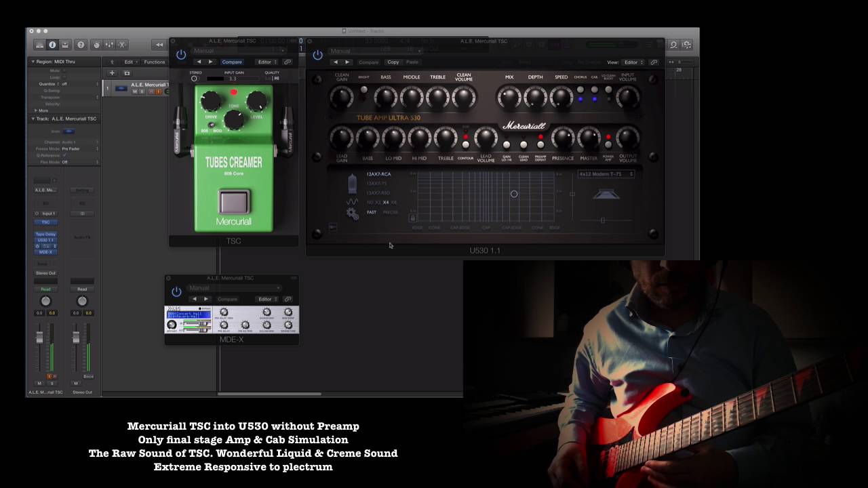The image size is (868, 488).
Task: Click the mic position lock icon
Action: (413, 218)
